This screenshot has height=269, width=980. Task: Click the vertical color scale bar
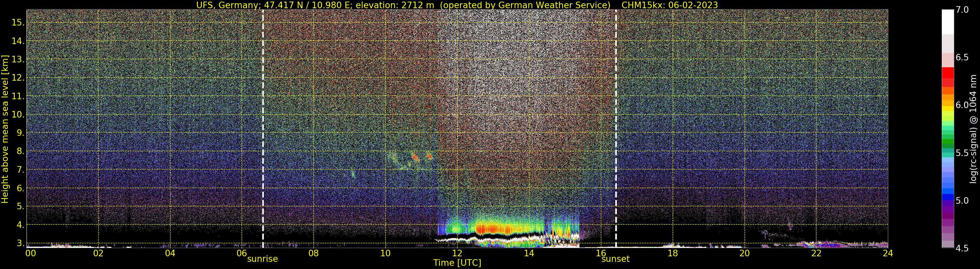coord(948,129)
